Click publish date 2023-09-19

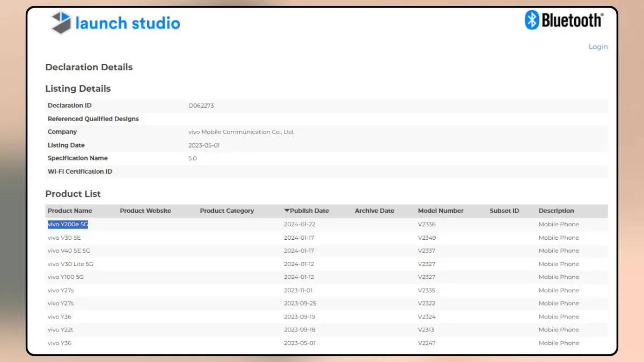point(299,316)
